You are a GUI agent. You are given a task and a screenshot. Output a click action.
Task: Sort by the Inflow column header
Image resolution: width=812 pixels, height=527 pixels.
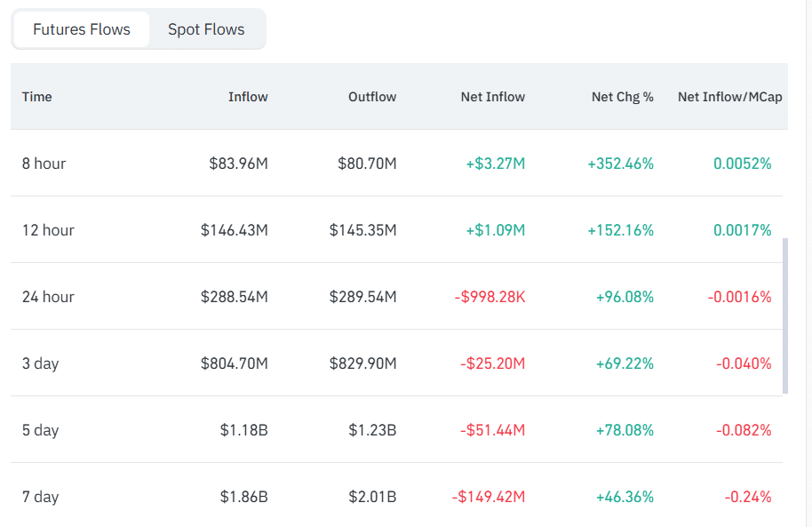click(x=248, y=97)
